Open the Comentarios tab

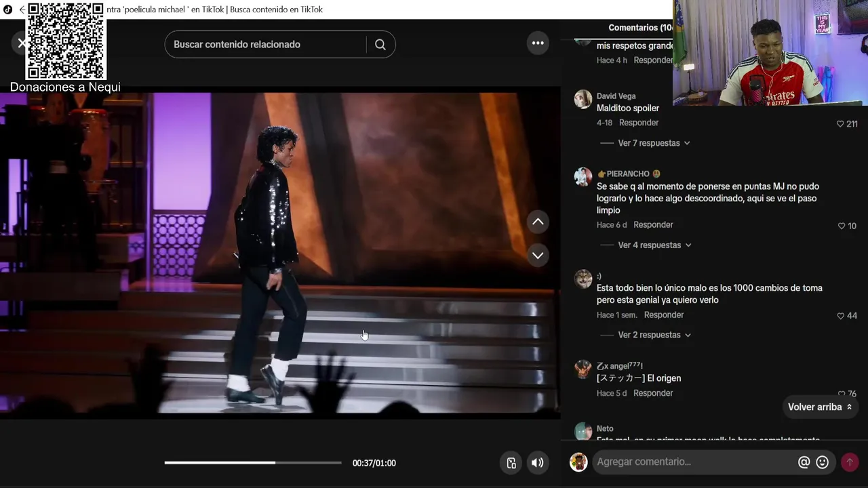[640, 28]
